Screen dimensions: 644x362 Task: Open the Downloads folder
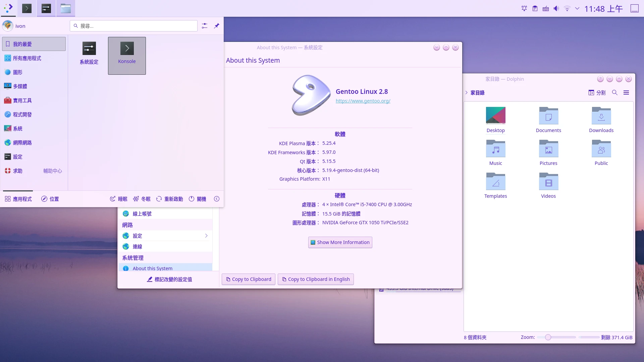tap(601, 120)
